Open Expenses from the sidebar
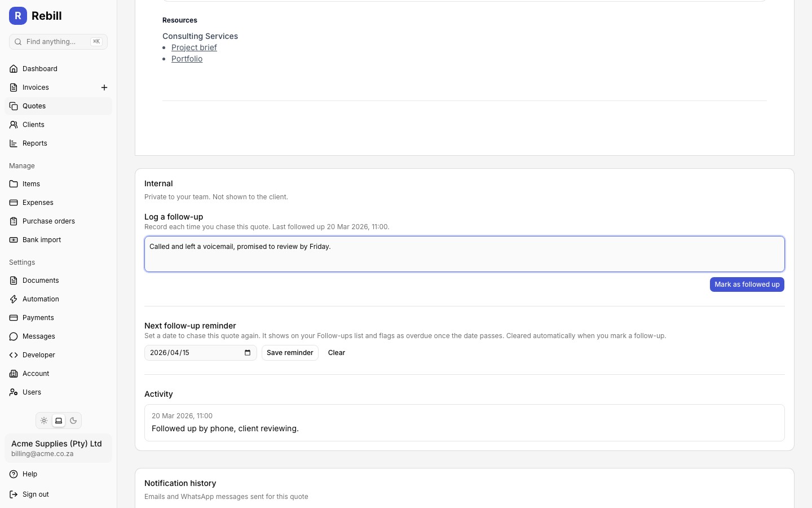Screen dimensions: 812x508 point(58,203)
